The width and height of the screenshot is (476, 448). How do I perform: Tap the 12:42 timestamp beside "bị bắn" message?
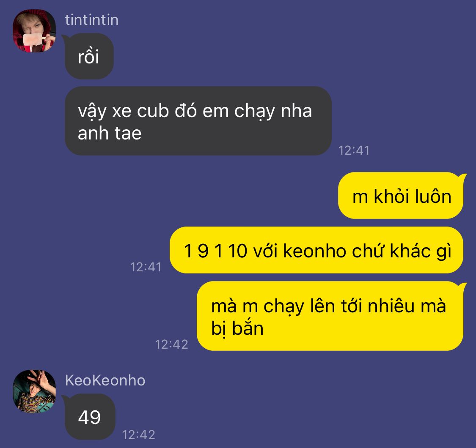coord(171,344)
